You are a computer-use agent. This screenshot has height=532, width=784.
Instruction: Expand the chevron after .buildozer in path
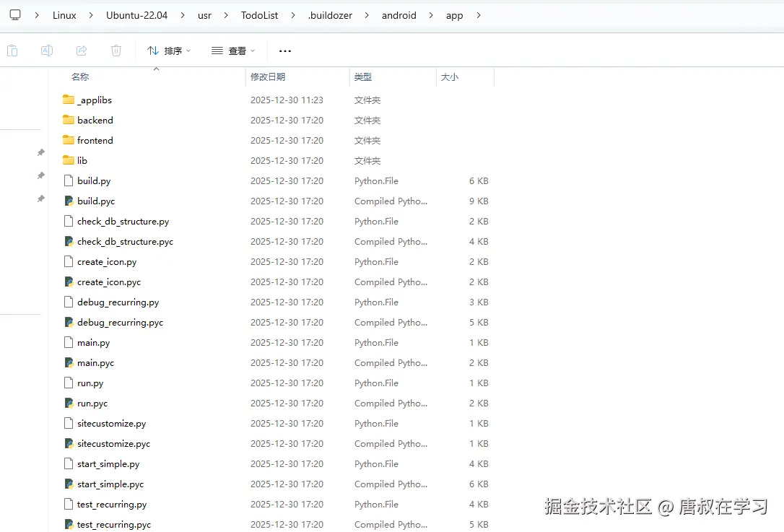tap(367, 15)
